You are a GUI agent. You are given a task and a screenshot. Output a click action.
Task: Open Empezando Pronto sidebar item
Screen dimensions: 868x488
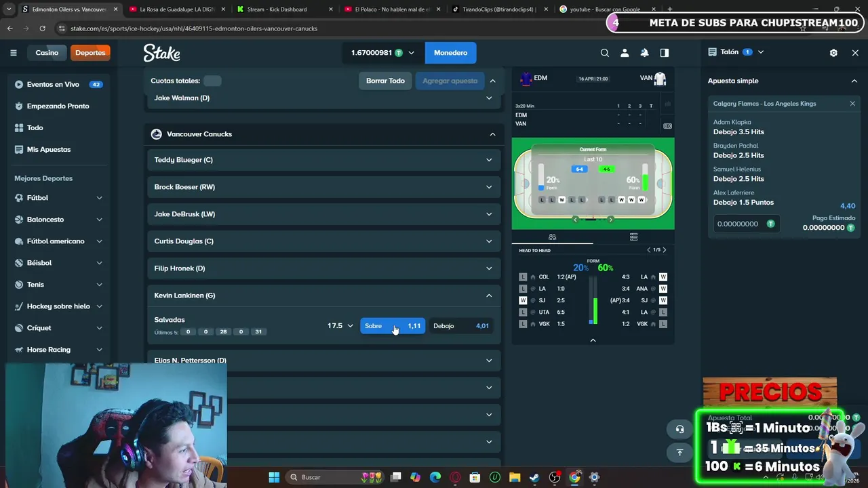click(58, 106)
